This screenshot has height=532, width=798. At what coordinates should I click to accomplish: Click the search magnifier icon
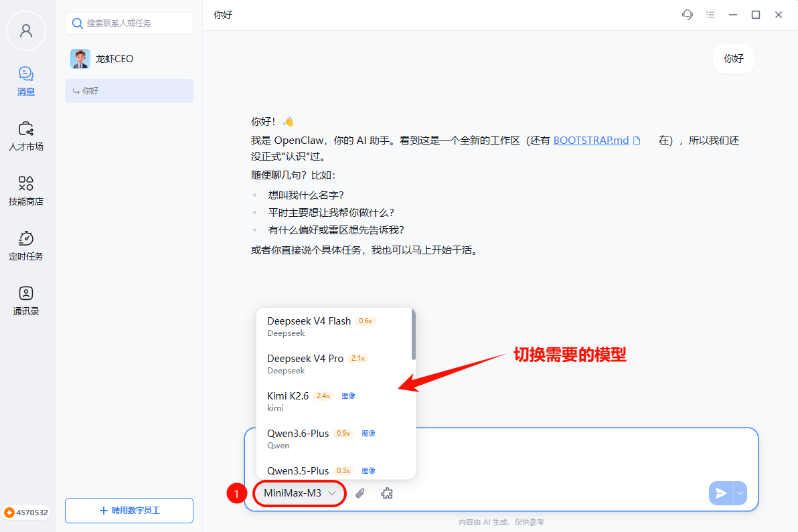pyautogui.click(x=78, y=23)
